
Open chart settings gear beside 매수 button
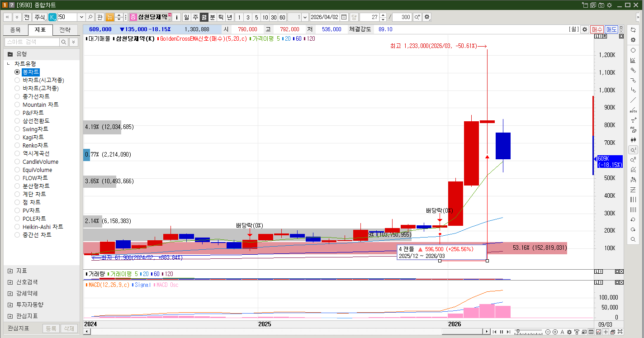click(x=585, y=29)
